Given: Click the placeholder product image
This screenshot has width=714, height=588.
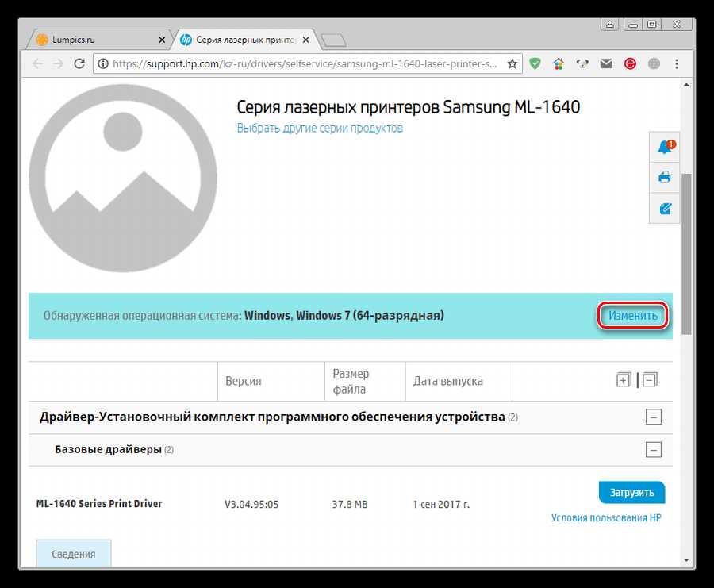Looking at the screenshot, I should tap(123, 178).
